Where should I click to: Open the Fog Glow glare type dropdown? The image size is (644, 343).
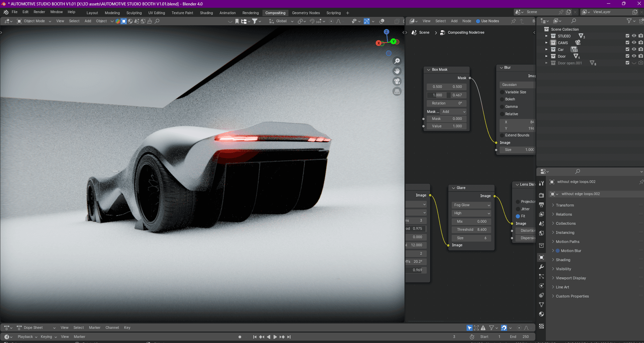pos(471,205)
